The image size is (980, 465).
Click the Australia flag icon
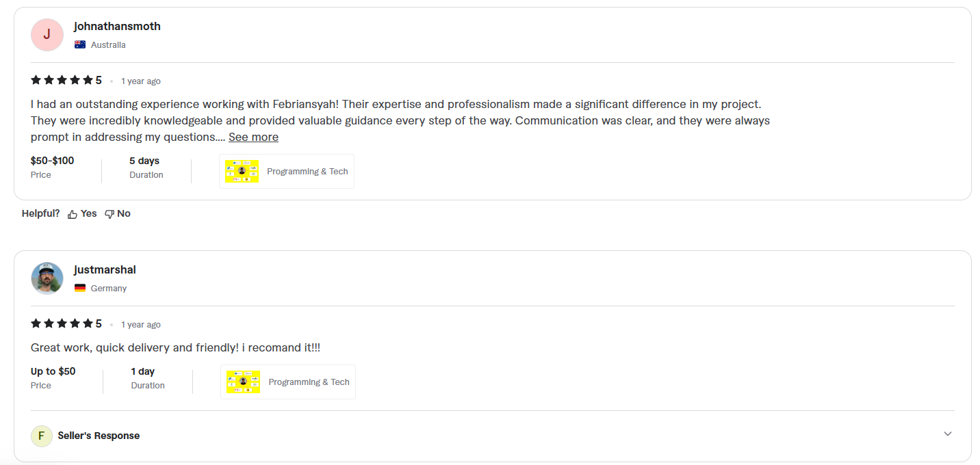pos(80,44)
